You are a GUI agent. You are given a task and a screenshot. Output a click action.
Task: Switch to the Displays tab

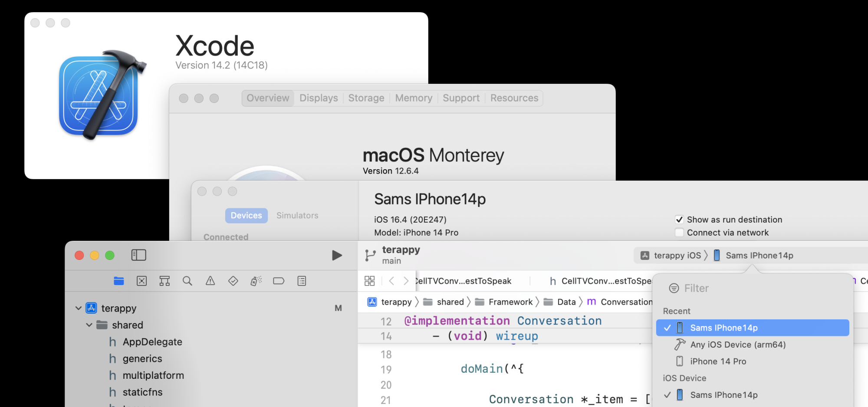click(x=319, y=98)
